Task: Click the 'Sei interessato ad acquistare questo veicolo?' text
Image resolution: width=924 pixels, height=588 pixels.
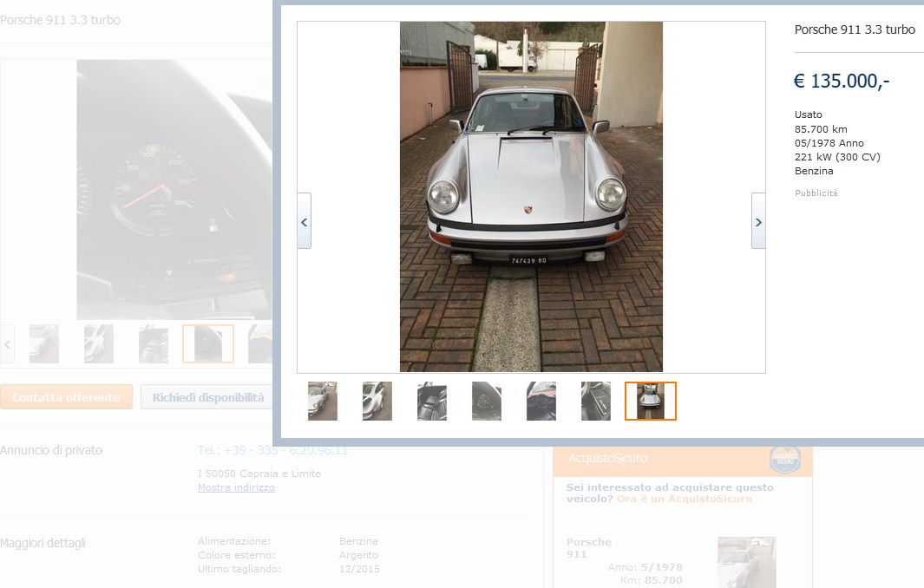Action: click(670, 493)
